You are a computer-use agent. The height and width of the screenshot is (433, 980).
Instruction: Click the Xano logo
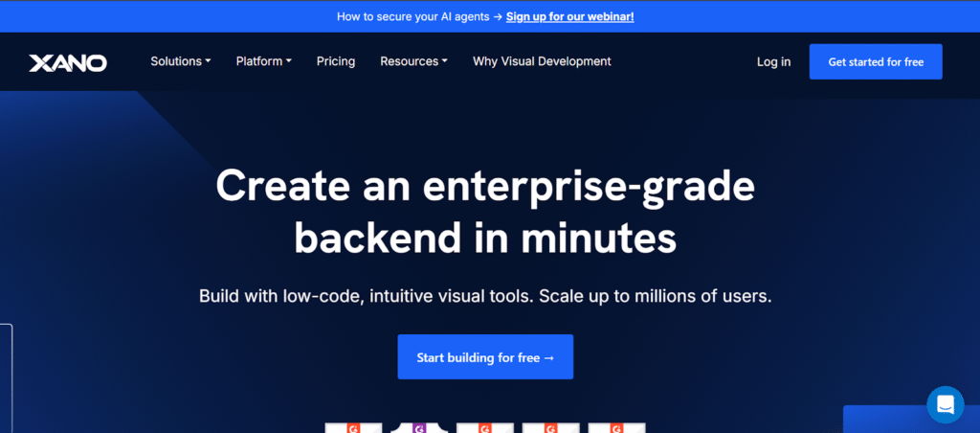coord(68,62)
